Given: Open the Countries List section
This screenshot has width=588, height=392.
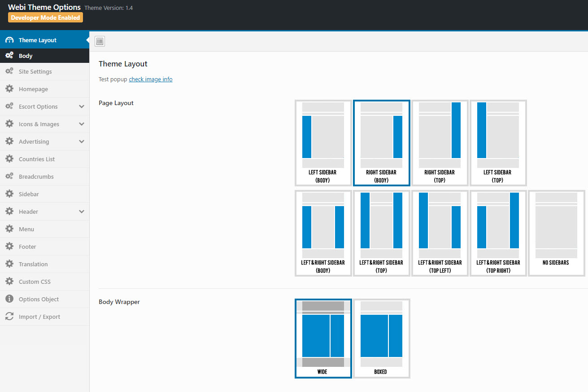Looking at the screenshot, I should (x=44, y=159).
